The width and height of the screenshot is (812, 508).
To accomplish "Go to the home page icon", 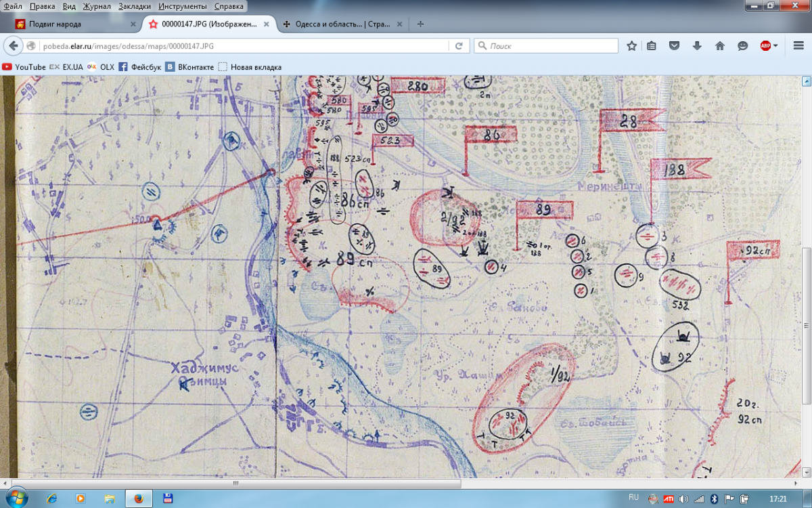I will click(x=720, y=46).
